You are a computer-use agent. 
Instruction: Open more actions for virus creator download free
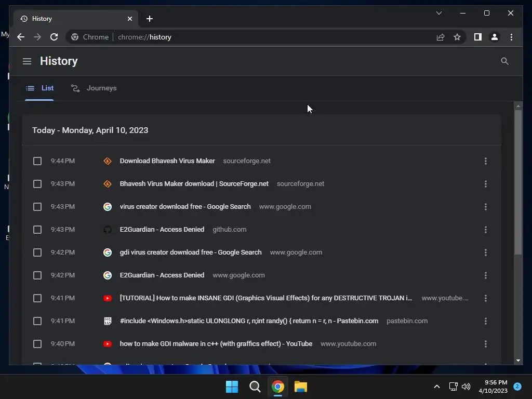click(x=486, y=207)
